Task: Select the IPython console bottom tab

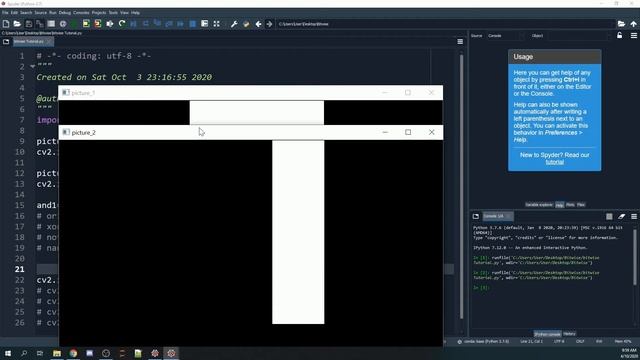Action: pos(547,334)
